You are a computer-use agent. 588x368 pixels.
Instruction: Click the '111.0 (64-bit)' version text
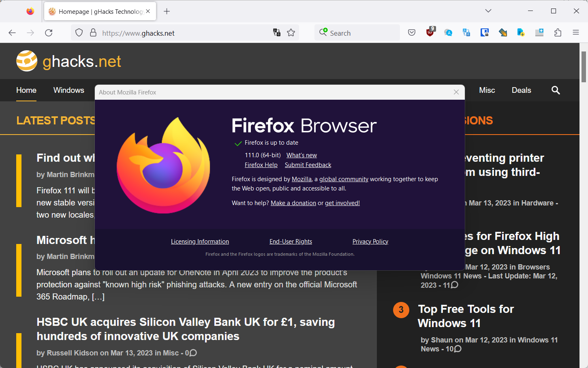(263, 155)
